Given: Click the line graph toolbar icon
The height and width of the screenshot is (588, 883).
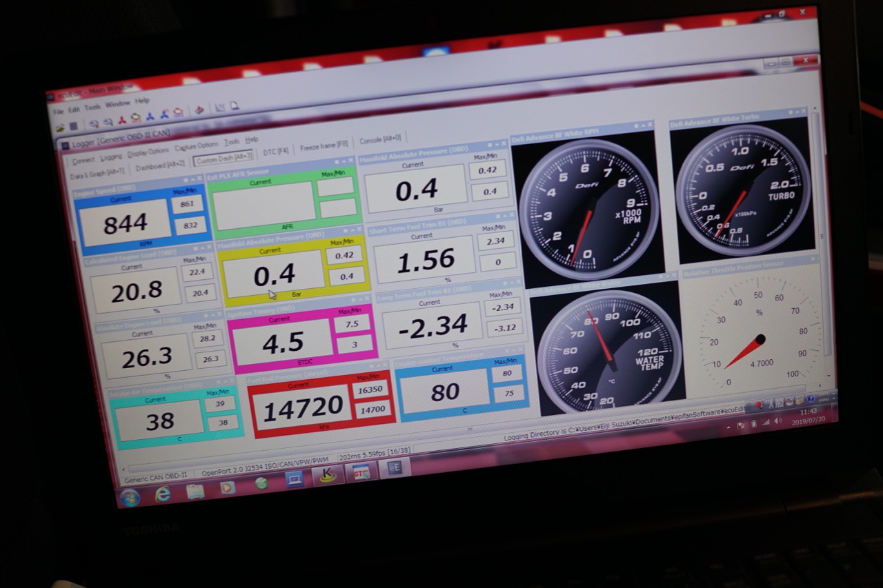Looking at the screenshot, I should pyautogui.click(x=220, y=108).
